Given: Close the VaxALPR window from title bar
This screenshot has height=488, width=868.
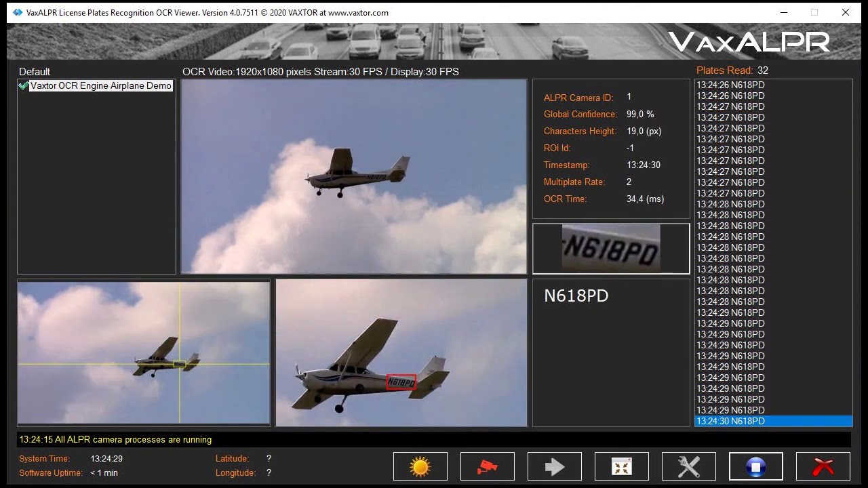Looking at the screenshot, I should pyautogui.click(x=846, y=12).
